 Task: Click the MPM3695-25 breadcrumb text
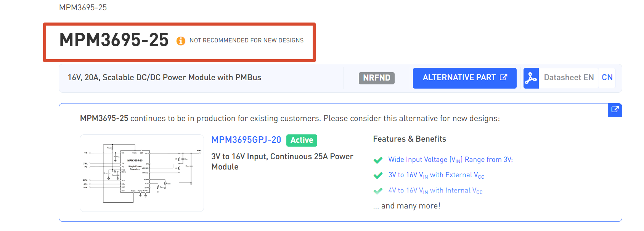(x=83, y=8)
